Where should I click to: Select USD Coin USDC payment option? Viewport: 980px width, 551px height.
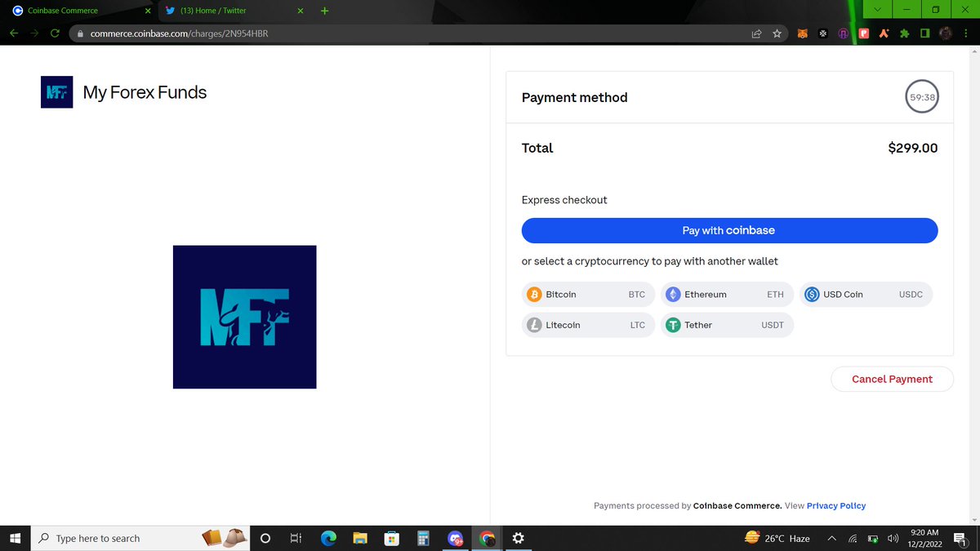tap(866, 295)
